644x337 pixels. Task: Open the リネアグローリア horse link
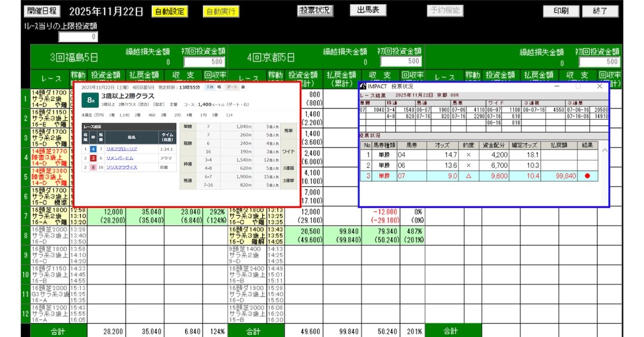[121, 149]
